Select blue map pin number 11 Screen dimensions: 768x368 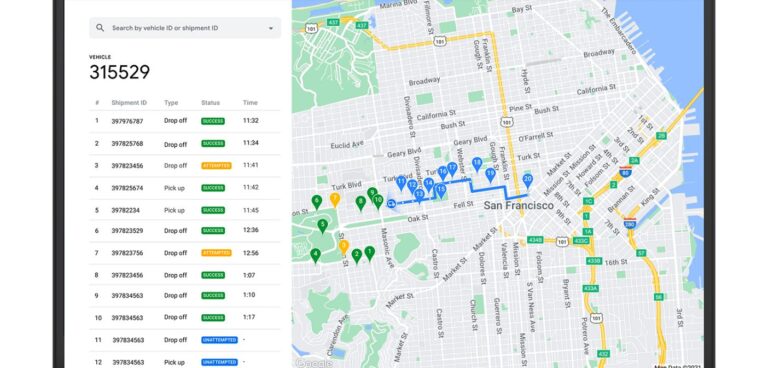click(401, 184)
